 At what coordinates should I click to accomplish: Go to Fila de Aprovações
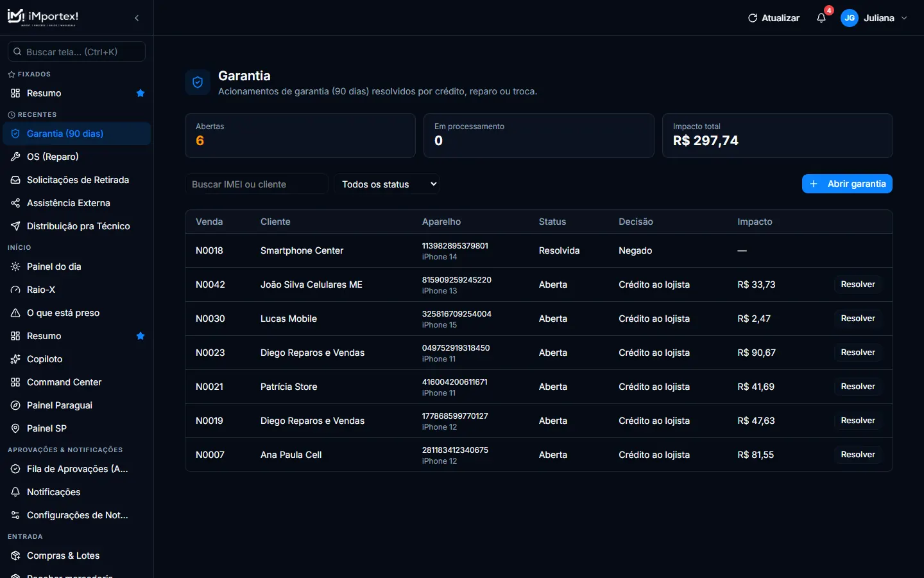point(77,469)
